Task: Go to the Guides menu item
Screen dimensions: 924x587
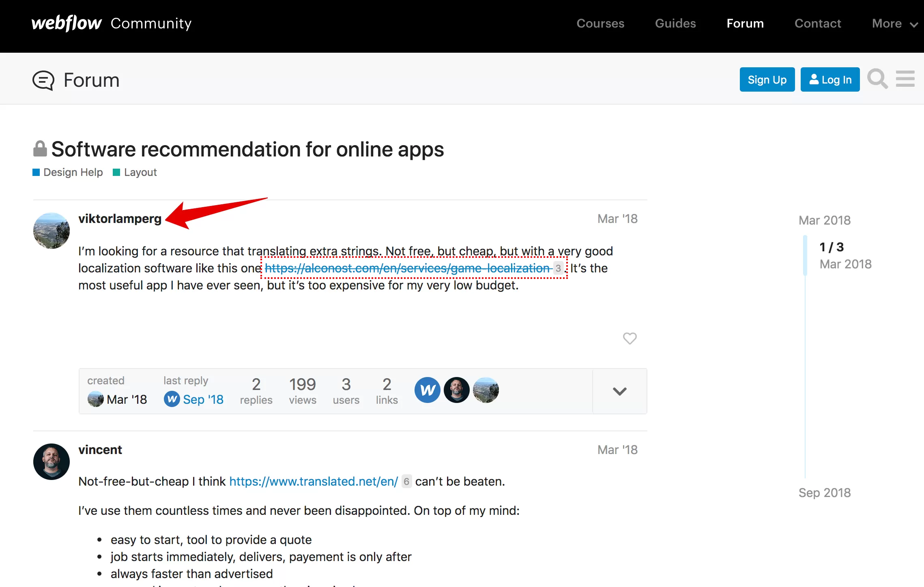Action: (675, 24)
